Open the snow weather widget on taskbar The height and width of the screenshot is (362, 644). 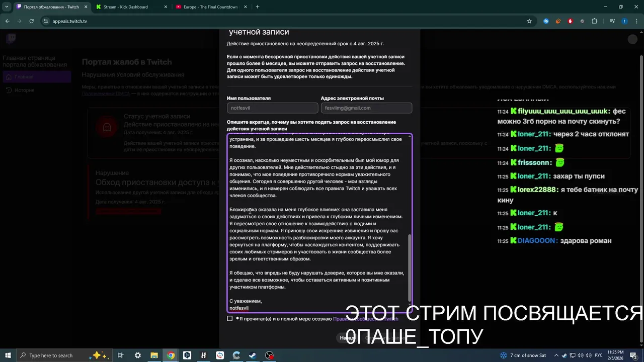tap(523, 355)
